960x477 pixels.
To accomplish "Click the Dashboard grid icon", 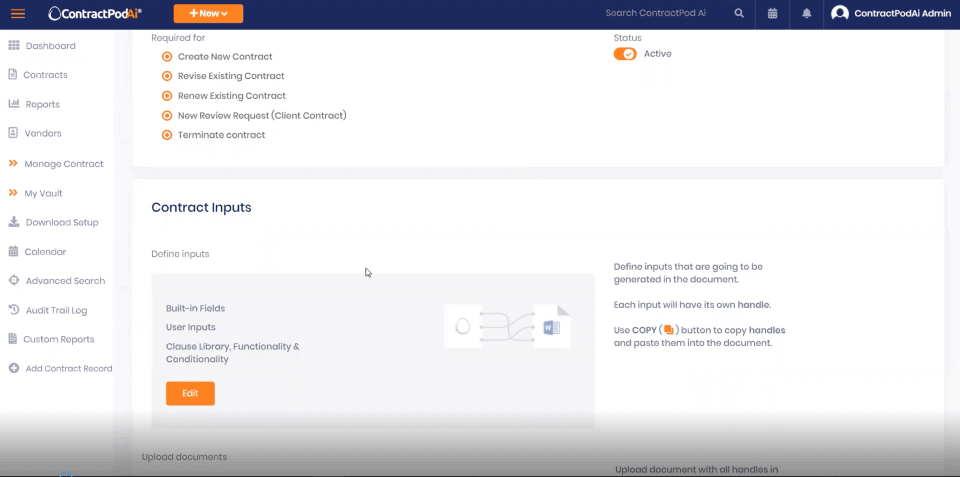I will (x=13, y=45).
